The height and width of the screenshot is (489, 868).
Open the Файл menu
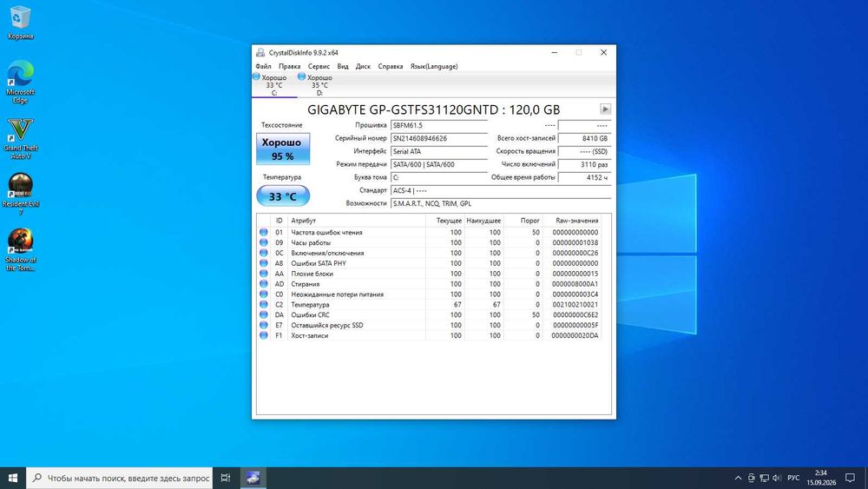tap(263, 67)
